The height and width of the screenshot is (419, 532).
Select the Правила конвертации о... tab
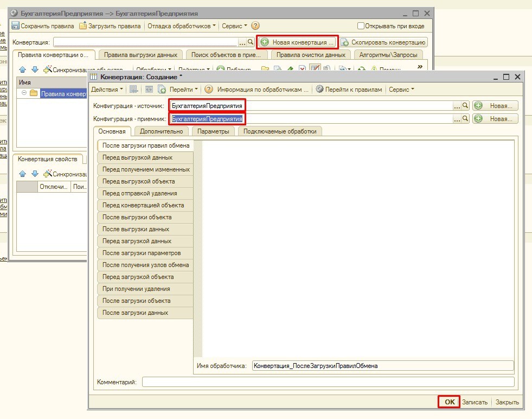click(x=53, y=55)
